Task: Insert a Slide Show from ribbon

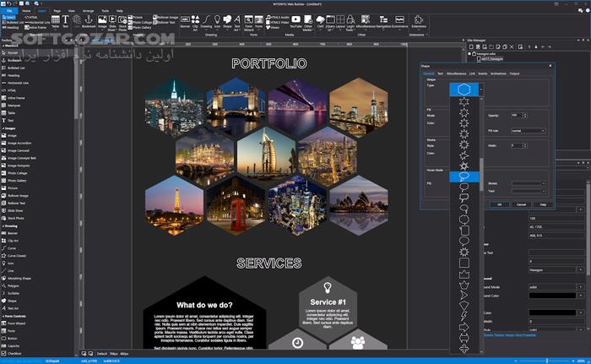Action: pyautogui.click(x=112, y=23)
